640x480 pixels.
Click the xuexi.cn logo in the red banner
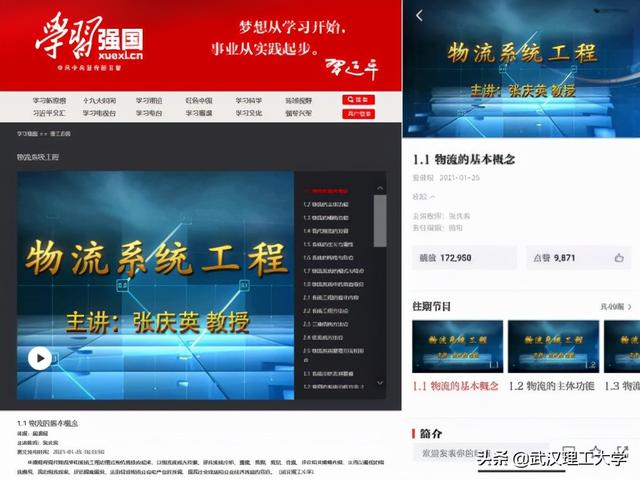point(90,43)
